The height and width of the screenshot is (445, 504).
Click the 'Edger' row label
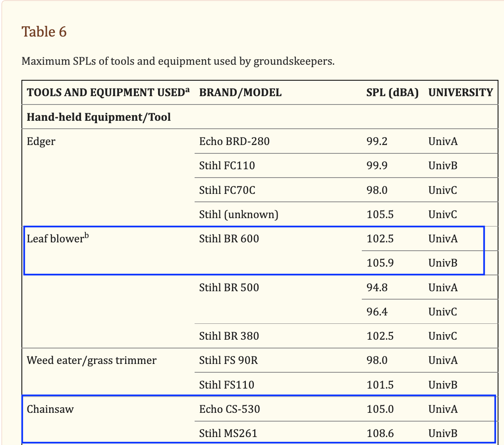pos(41,141)
